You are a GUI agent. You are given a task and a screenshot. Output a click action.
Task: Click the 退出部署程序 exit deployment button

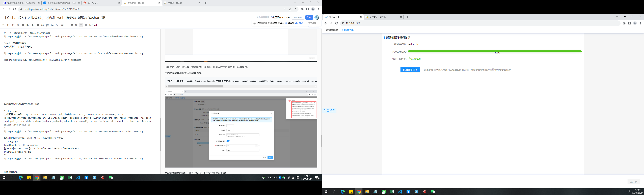click(410, 70)
